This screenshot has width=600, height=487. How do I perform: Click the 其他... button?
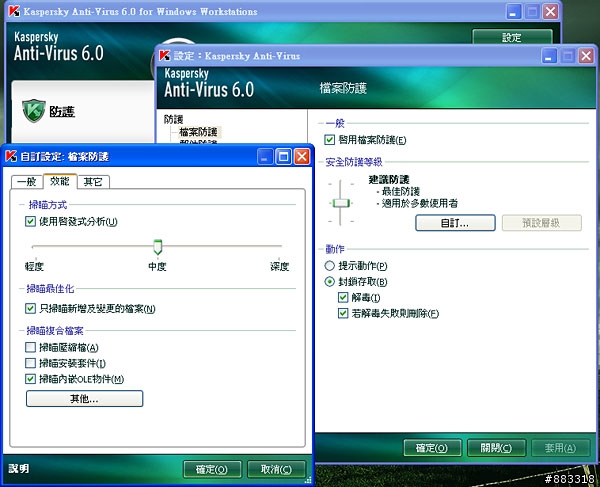tap(85, 399)
